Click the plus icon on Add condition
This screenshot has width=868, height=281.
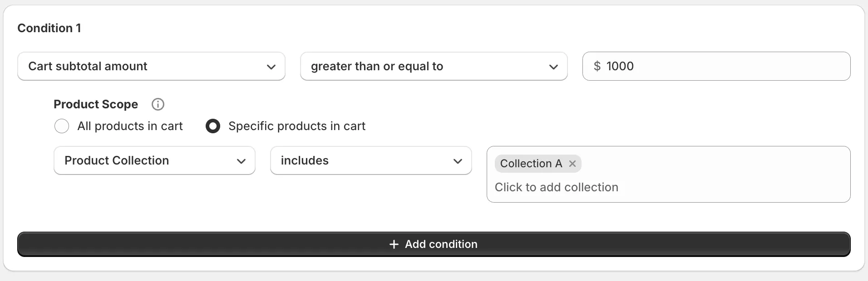[393, 244]
